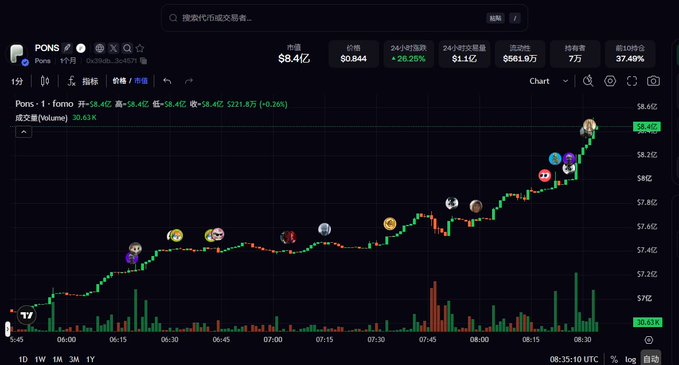
Task: Click the 前10持仓 37.49% stat card
Action: tap(630, 54)
